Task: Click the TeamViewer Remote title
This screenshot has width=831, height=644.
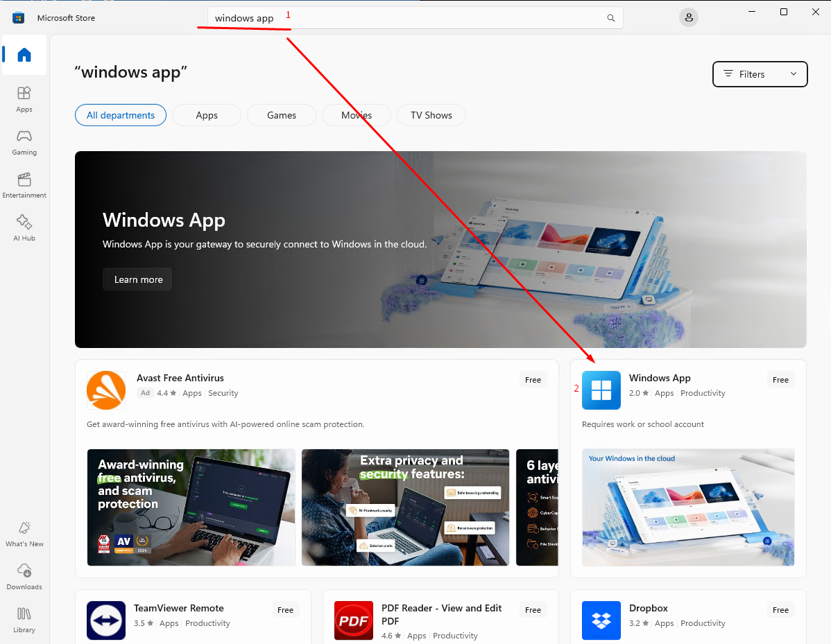Action: pyautogui.click(x=178, y=608)
